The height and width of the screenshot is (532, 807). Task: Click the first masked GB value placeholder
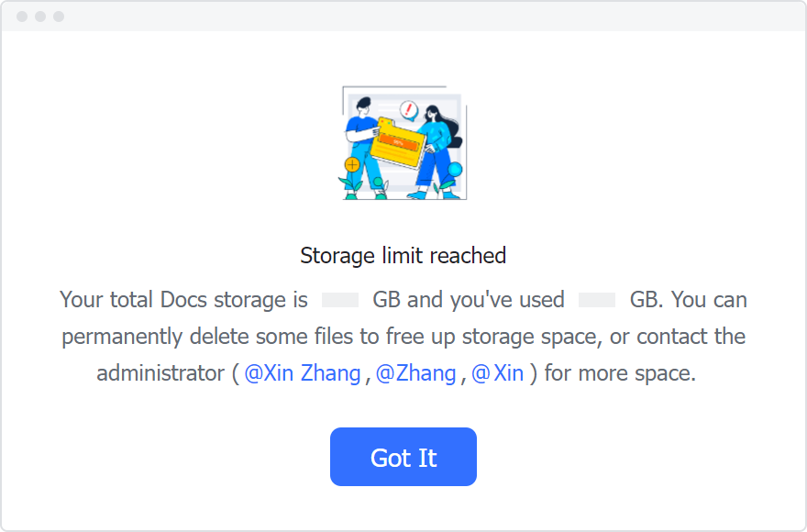[x=339, y=299]
